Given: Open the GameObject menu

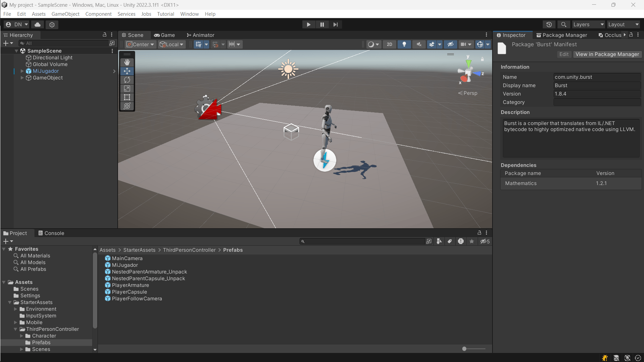Looking at the screenshot, I should click(x=65, y=14).
